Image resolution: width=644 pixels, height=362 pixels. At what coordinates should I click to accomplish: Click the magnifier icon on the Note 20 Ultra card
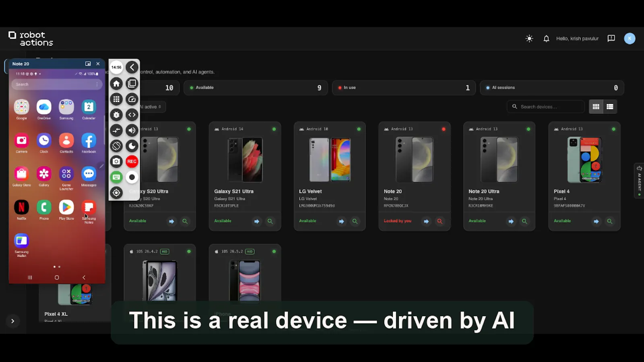click(524, 221)
